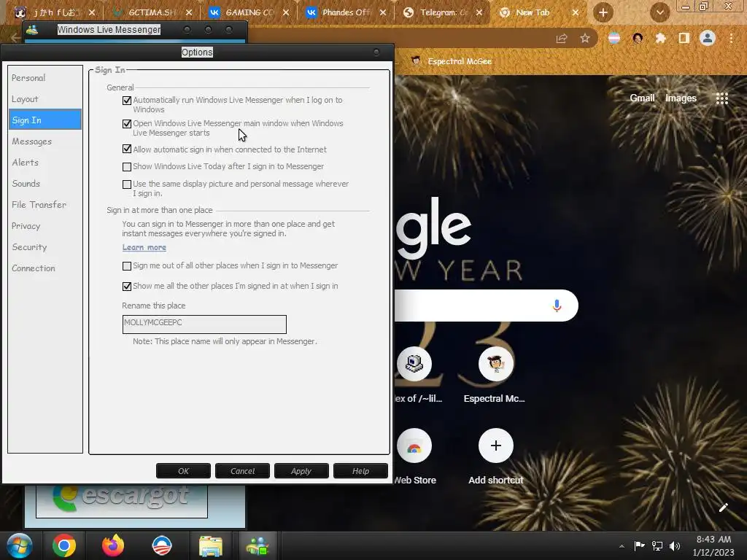This screenshot has height=560, width=747.
Task: Open the Windows Start menu orb
Action: [x=20, y=545]
